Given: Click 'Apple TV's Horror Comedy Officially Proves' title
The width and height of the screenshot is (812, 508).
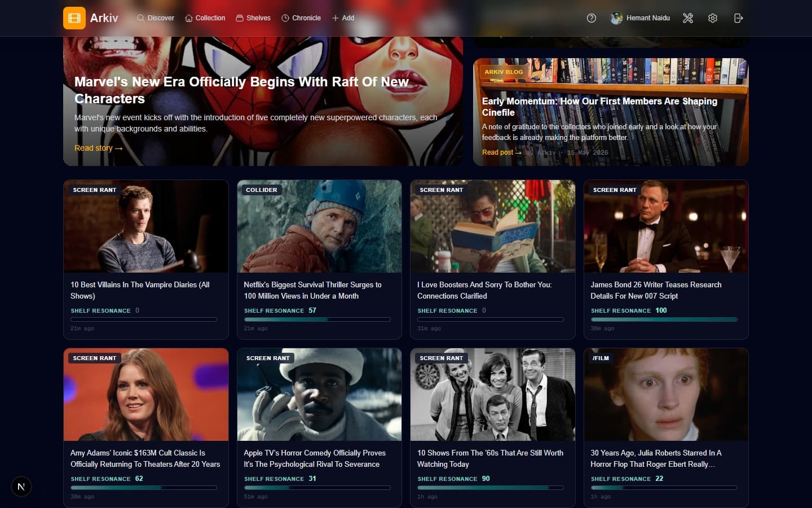Looking at the screenshot, I should point(315,458).
